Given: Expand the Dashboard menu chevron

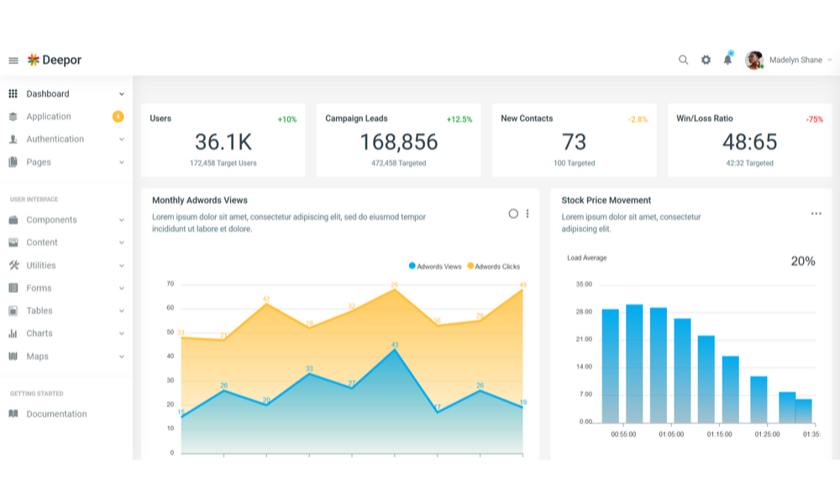Looking at the screenshot, I should [x=122, y=94].
